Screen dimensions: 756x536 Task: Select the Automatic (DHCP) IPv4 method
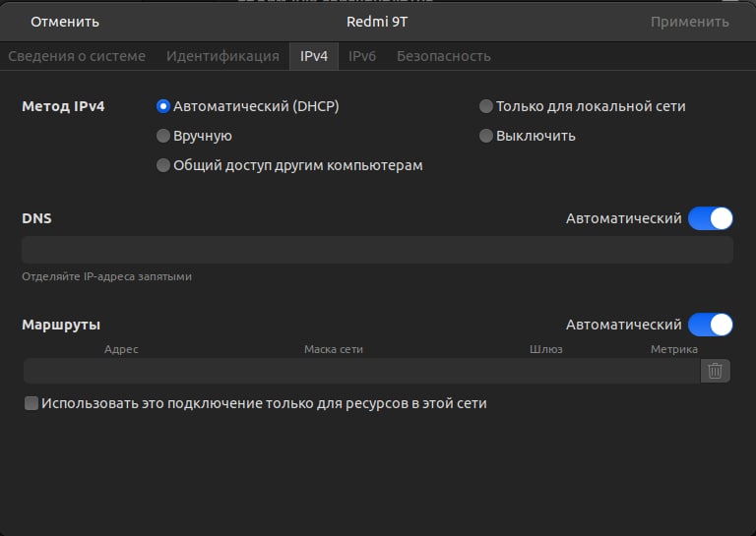click(x=163, y=106)
